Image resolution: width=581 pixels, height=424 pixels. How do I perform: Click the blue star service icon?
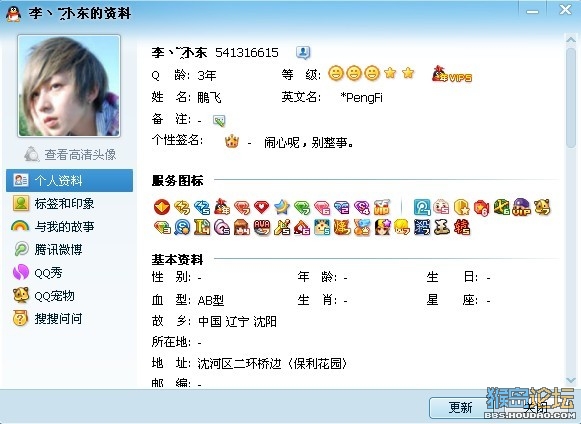[x=282, y=207]
